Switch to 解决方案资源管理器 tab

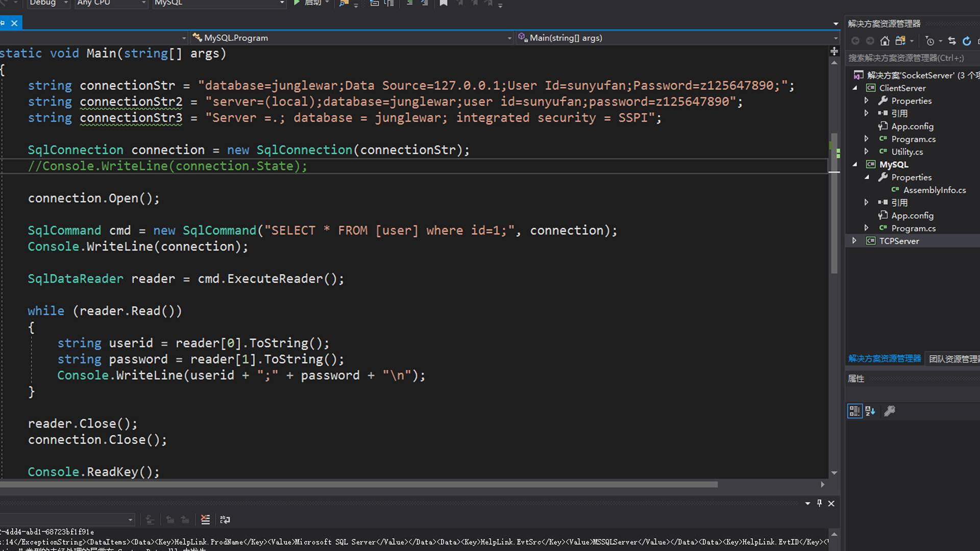point(885,359)
